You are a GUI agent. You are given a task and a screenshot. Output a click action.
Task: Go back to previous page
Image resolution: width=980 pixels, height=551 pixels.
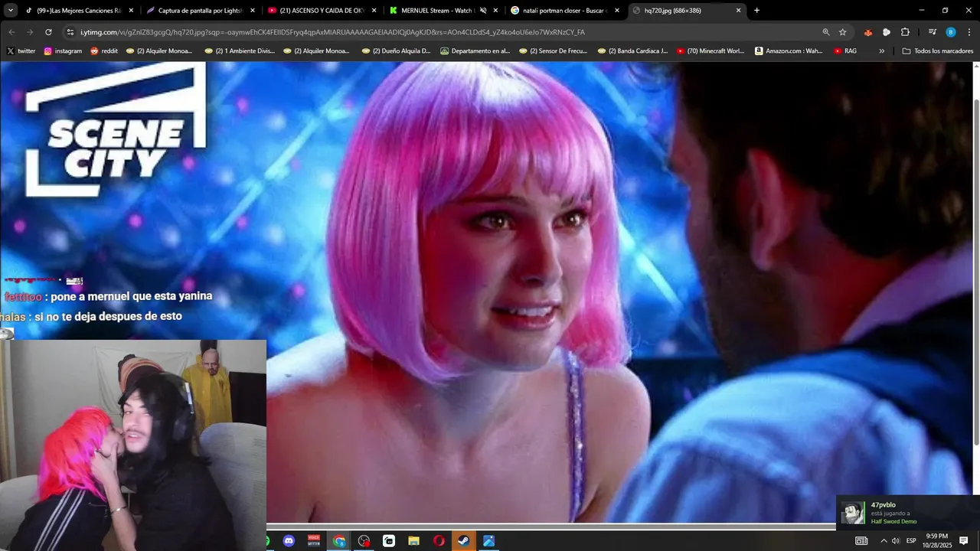11,32
